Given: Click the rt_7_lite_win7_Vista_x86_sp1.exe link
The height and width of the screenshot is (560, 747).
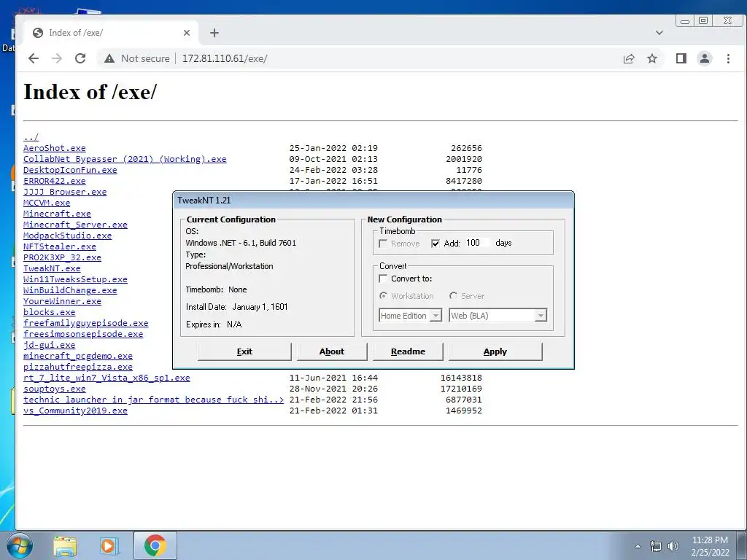Looking at the screenshot, I should coord(107,378).
